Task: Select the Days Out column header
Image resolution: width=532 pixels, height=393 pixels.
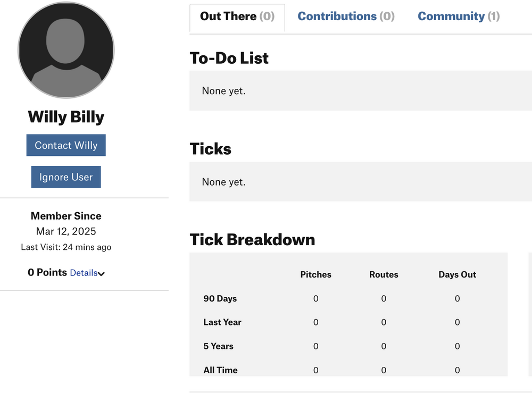Action: pos(458,274)
